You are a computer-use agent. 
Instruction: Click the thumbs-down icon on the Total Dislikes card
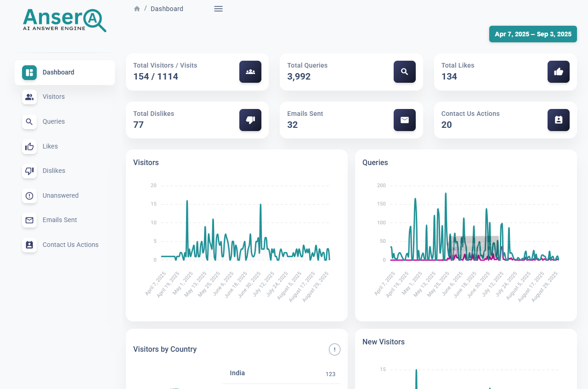click(250, 120)
